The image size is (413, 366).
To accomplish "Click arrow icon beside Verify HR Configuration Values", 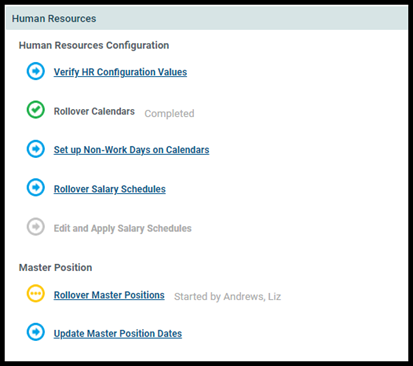I will pyautogui.click(x=36, y=71).
